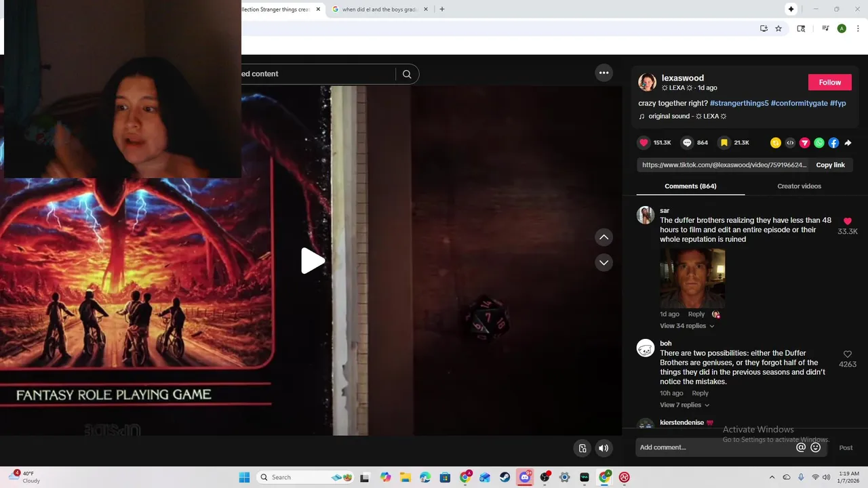Open the #strangerthings5 hashtag

(739, 103)
